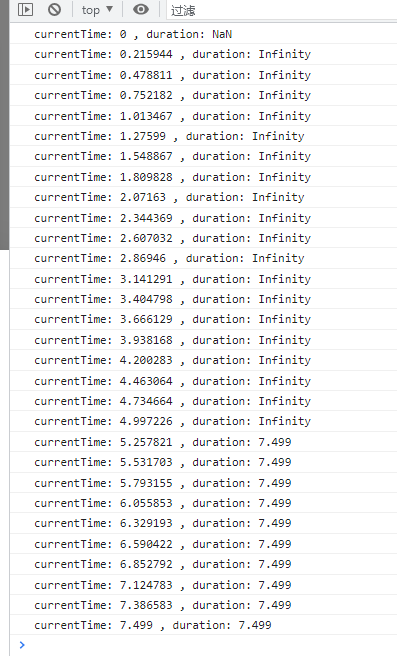This screenshot has width=397, height=656.
Task: Select the currentTime 4.200283 log entry
Action: [203, 360]
